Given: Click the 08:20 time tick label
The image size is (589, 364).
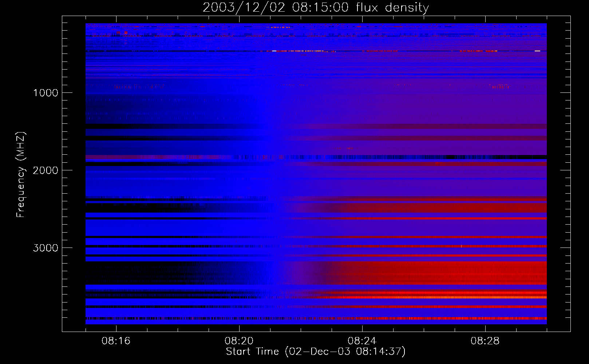Looking at the screenshot, I should tap(239, 341).
